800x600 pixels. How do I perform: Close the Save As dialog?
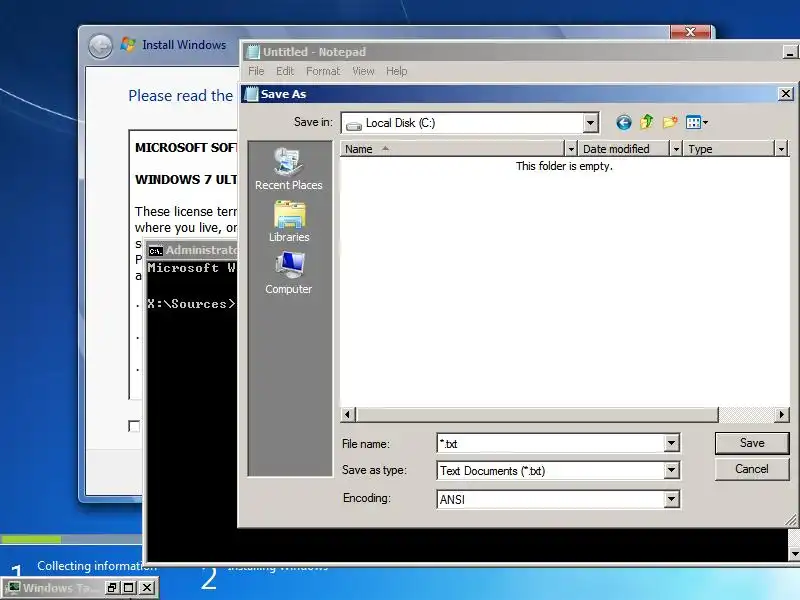click(x=786, y=94)
